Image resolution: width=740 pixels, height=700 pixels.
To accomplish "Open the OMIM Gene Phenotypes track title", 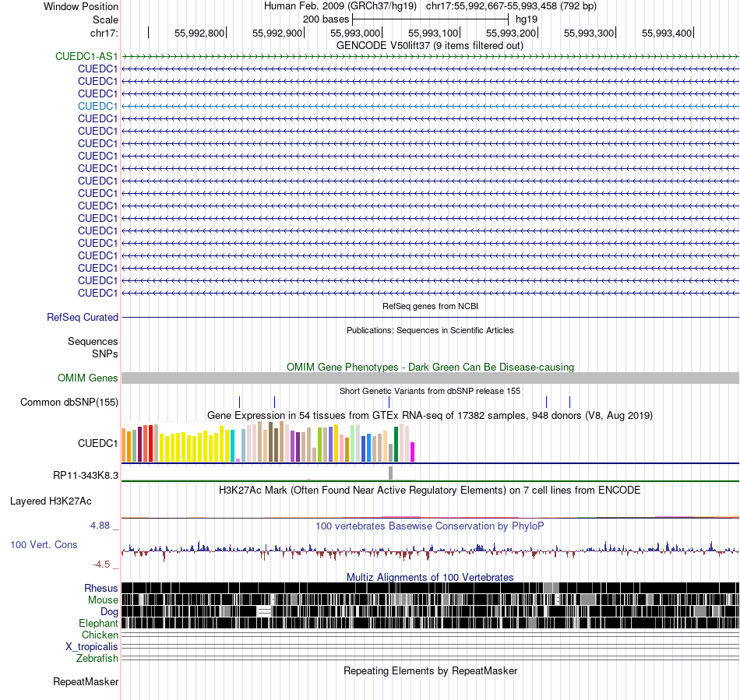I will [430, 367].
